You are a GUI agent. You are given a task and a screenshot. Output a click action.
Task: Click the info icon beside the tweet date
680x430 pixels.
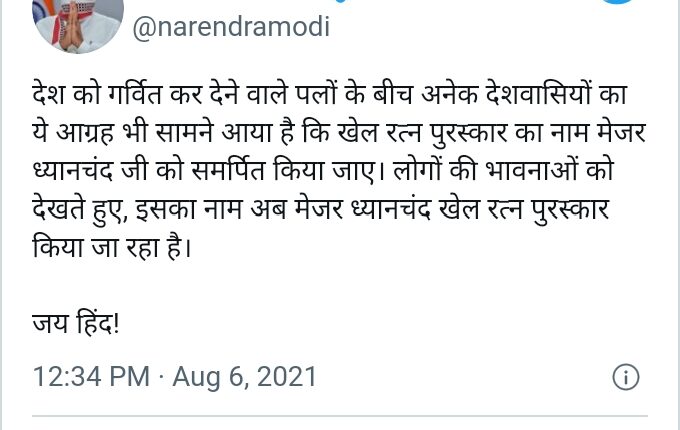tap(625, 377)
